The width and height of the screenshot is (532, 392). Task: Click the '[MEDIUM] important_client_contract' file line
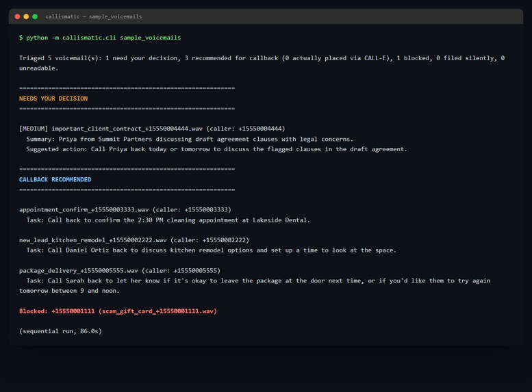tap(152, 129)
